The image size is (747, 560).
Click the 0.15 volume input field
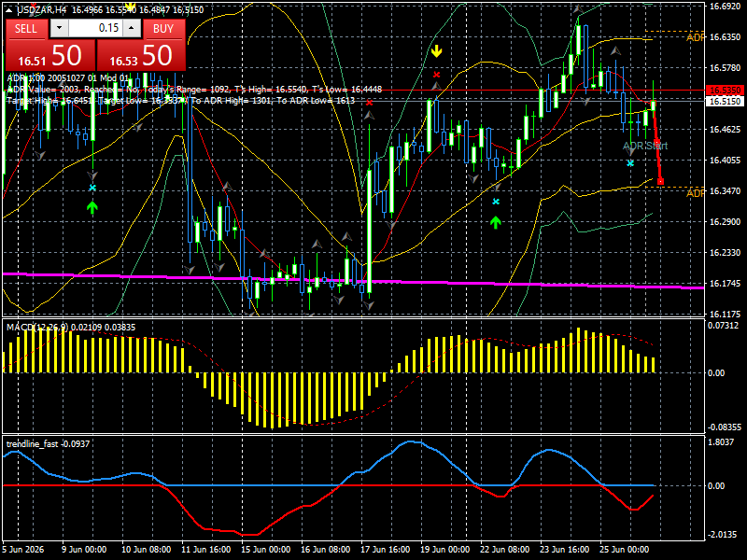(x=95, y=28)
